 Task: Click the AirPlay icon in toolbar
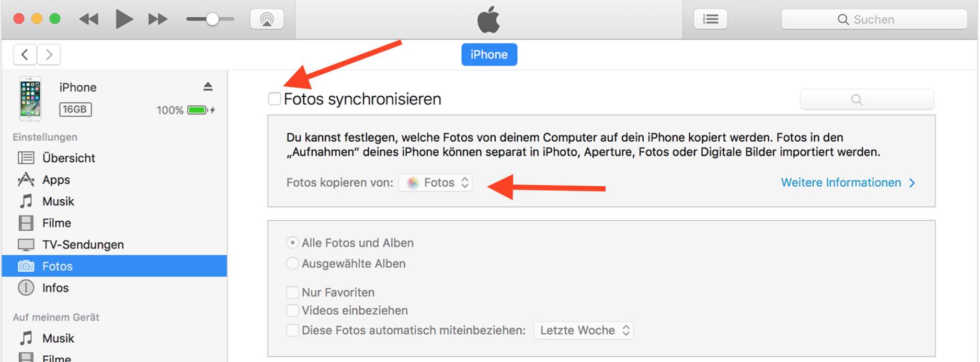click(267, 20)
